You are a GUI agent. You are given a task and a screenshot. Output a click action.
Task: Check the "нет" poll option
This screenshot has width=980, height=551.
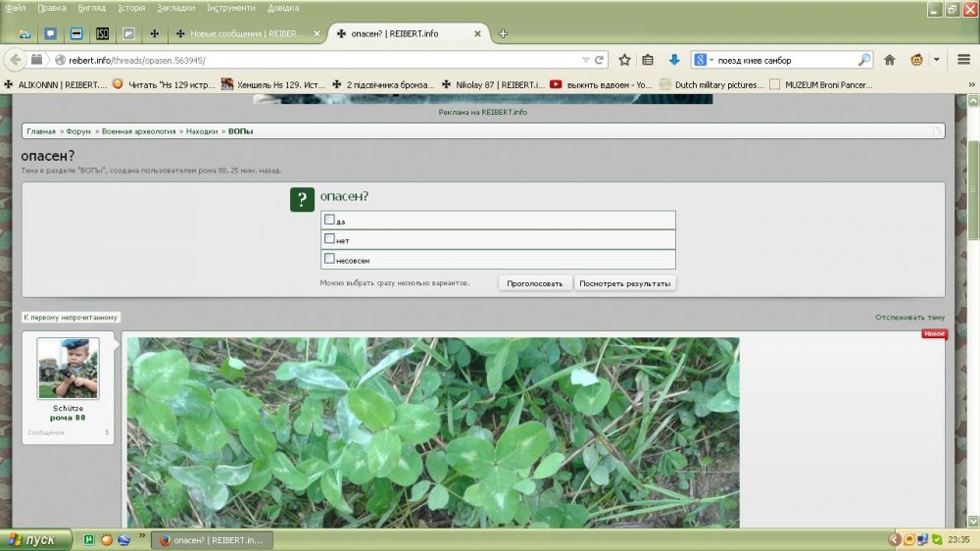tap(330, 239)
